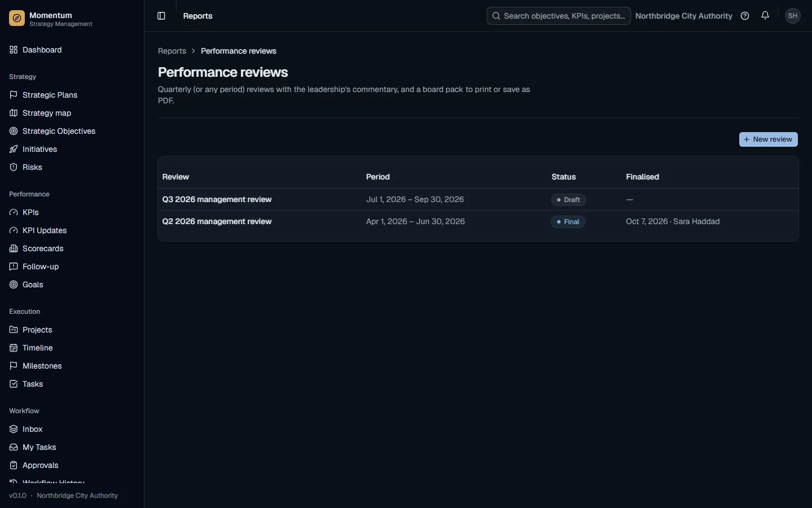812x508 pixels.
Task: Click the Draft status badge
Action: tap(568, 200)
